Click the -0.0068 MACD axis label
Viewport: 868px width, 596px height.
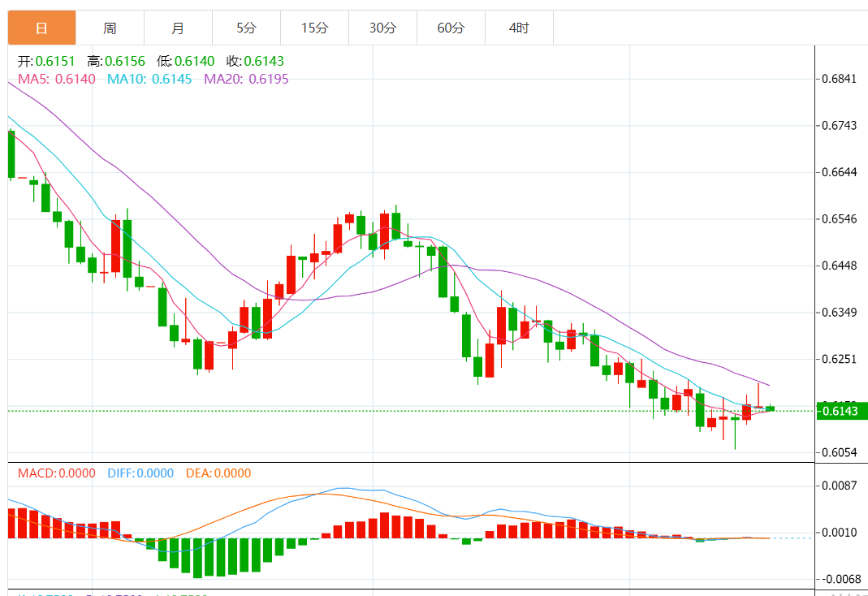[840, 580]
